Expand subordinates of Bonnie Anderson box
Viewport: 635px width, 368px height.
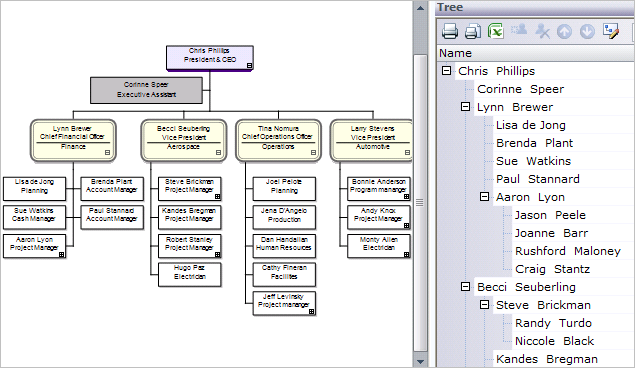coord(406,197)
